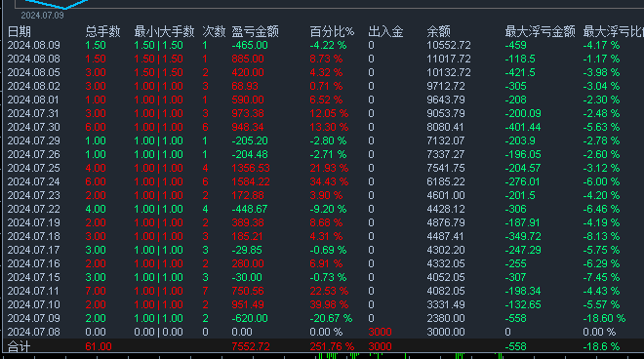Screen dimensions: 644x359
Task: Select the 2024.07.24 date cell
Action: point(34,181)
